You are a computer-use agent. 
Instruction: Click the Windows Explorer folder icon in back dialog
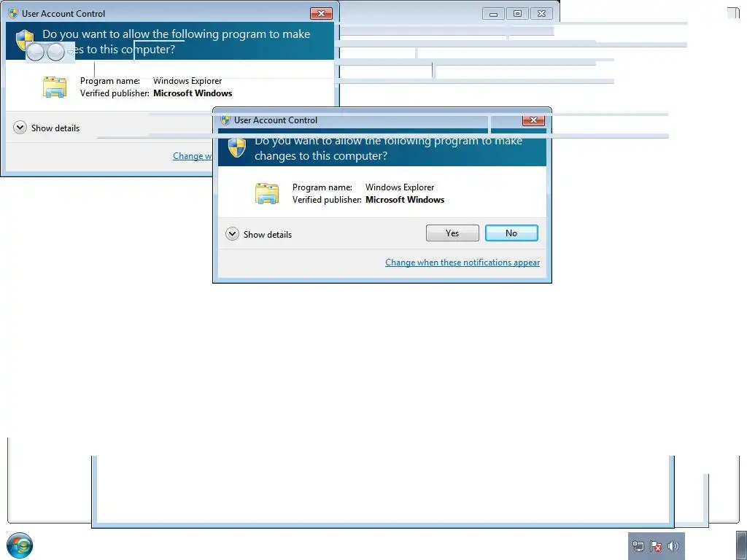54,87
